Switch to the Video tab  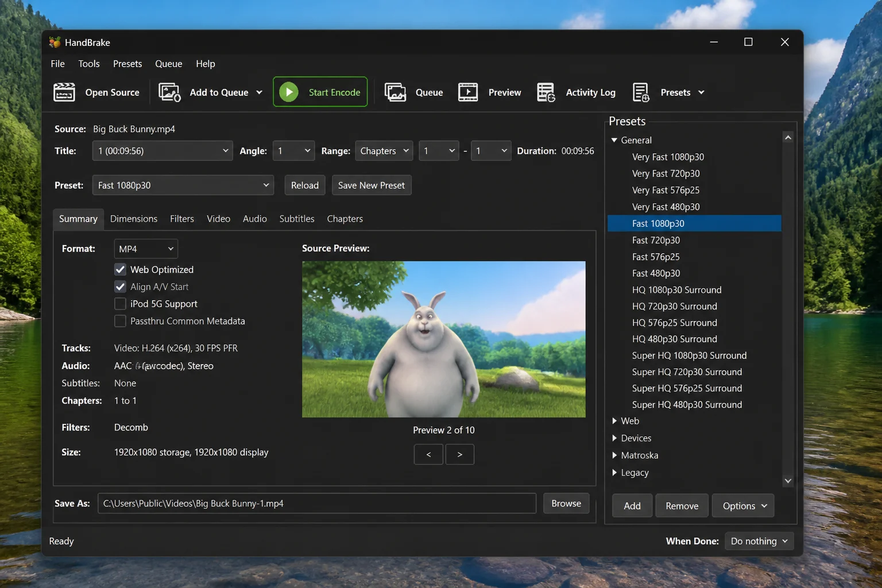click(x=219, y=219)
